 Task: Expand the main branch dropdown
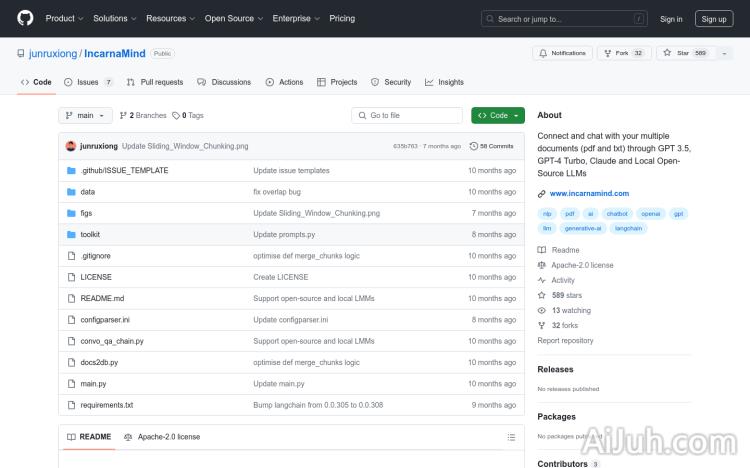click(85, 115)
